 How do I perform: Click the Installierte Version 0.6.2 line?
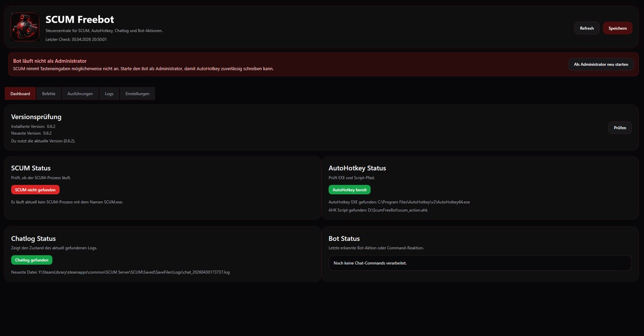click(33, 127)
